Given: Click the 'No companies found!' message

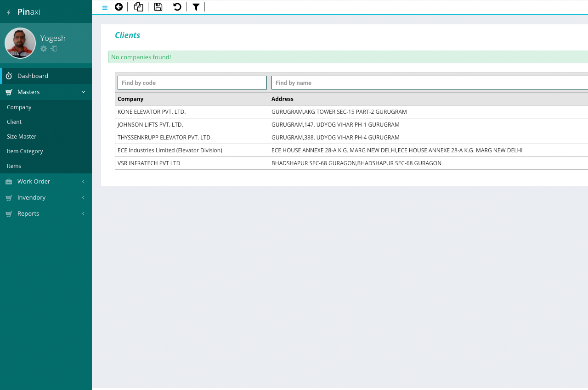Looking at the screenshot, I should click(141, 57).
